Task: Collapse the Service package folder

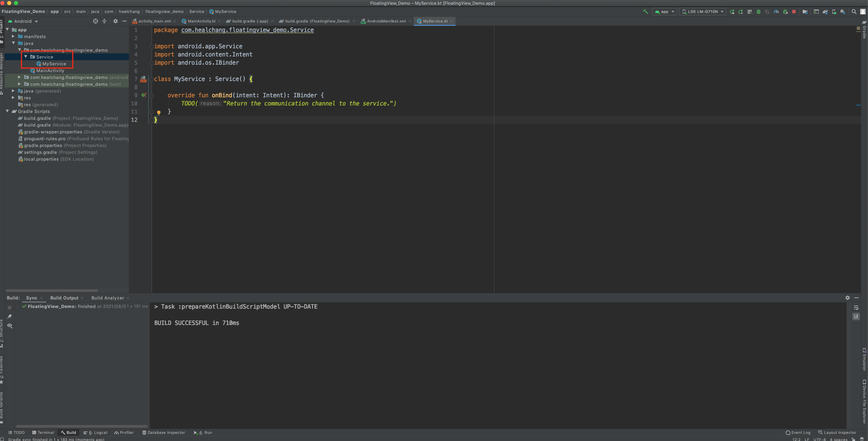Action: pos(26,57)
